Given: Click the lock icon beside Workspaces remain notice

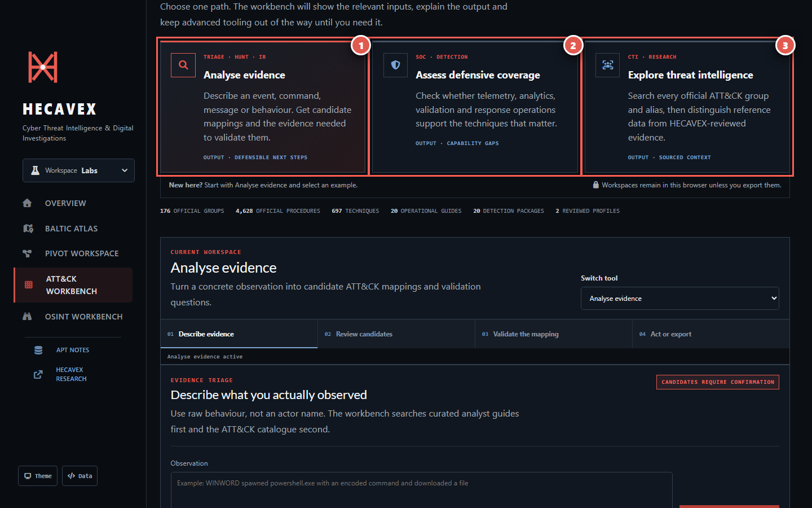Looking at the screenshot, I should pyautogui.click(x=595, y=185).
